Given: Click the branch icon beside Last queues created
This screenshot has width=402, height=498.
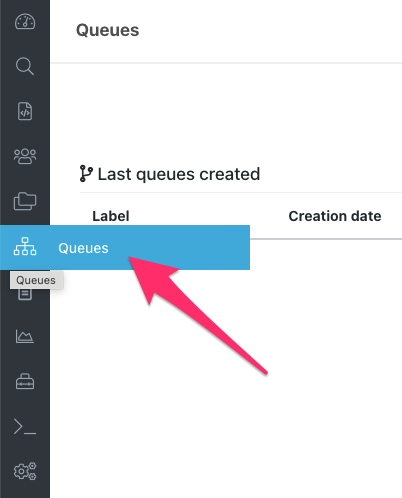Looking at the screenshot, I should 86,174.
